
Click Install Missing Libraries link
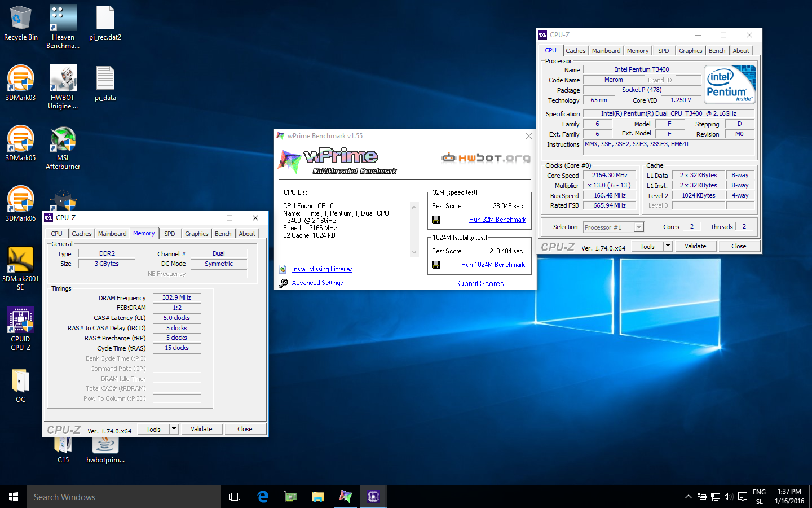pos(322,269)
